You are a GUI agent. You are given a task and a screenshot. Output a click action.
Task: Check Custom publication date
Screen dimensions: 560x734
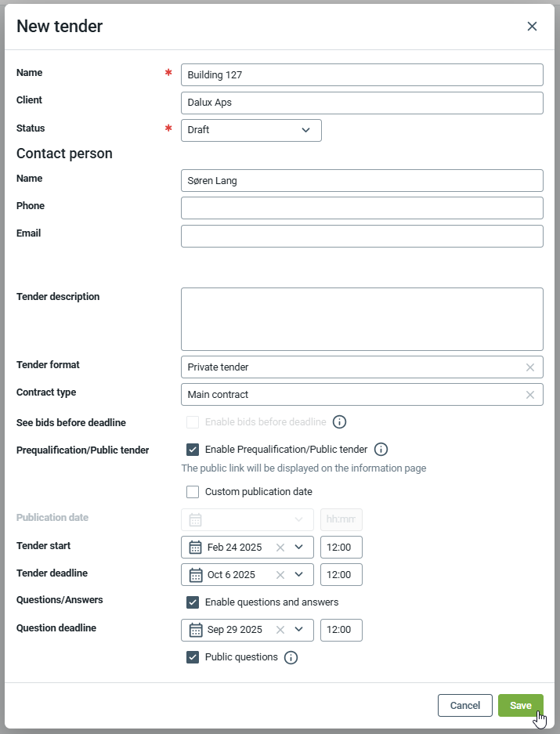click(x=193, y=492)
